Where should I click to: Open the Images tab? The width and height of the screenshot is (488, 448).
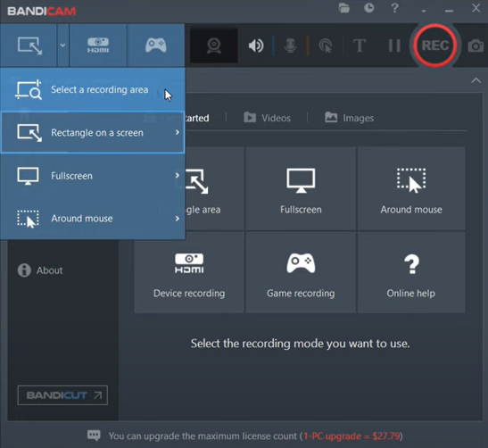point(349,118)
